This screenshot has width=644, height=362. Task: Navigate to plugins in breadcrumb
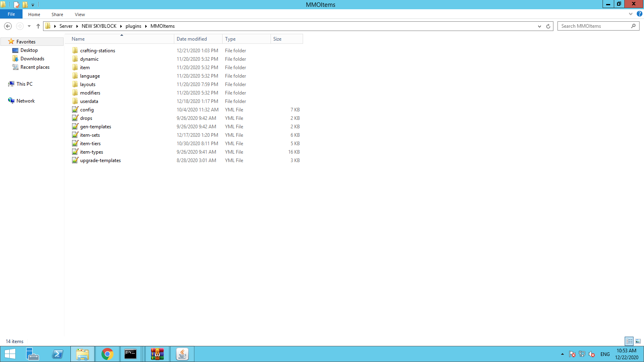(133, 26)
